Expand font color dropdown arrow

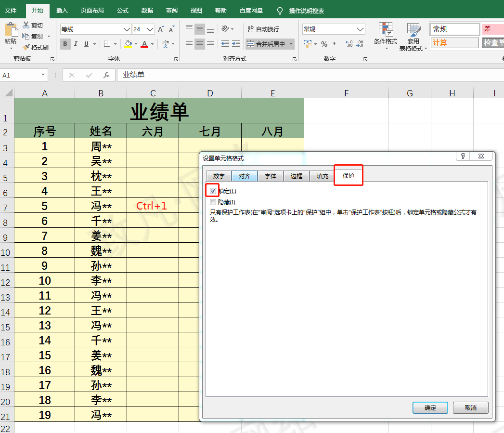[153, 44]
